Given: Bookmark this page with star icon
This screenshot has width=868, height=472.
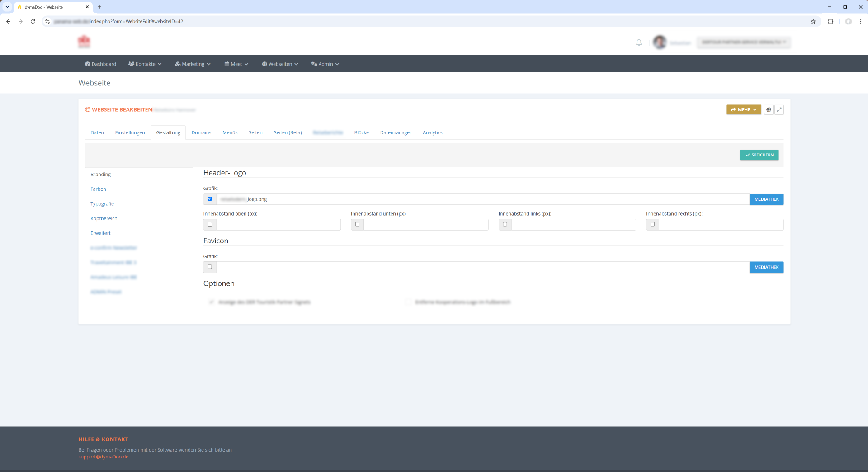Looking at the screenshot, I should pos(813,21).
